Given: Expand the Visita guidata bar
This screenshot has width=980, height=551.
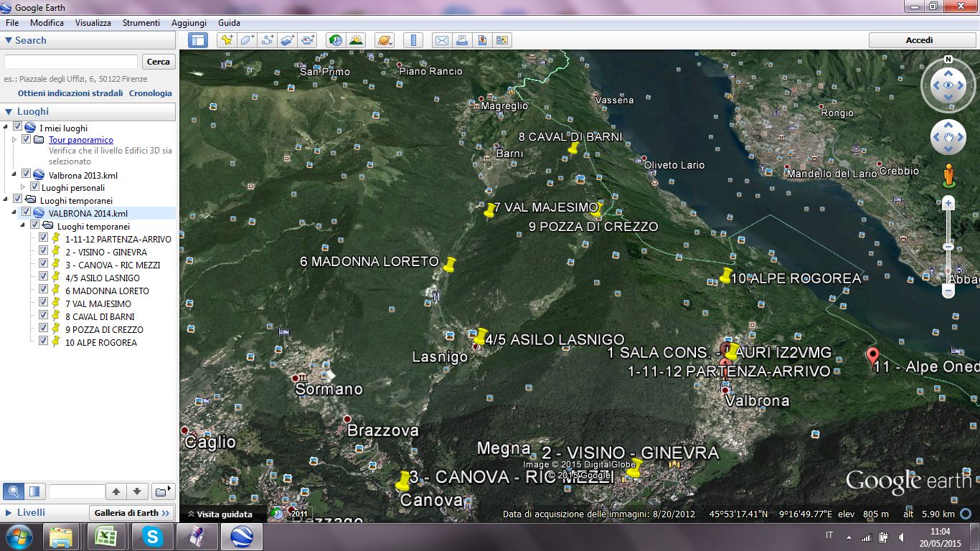Looking at the screenshot, I should [220, 514].
